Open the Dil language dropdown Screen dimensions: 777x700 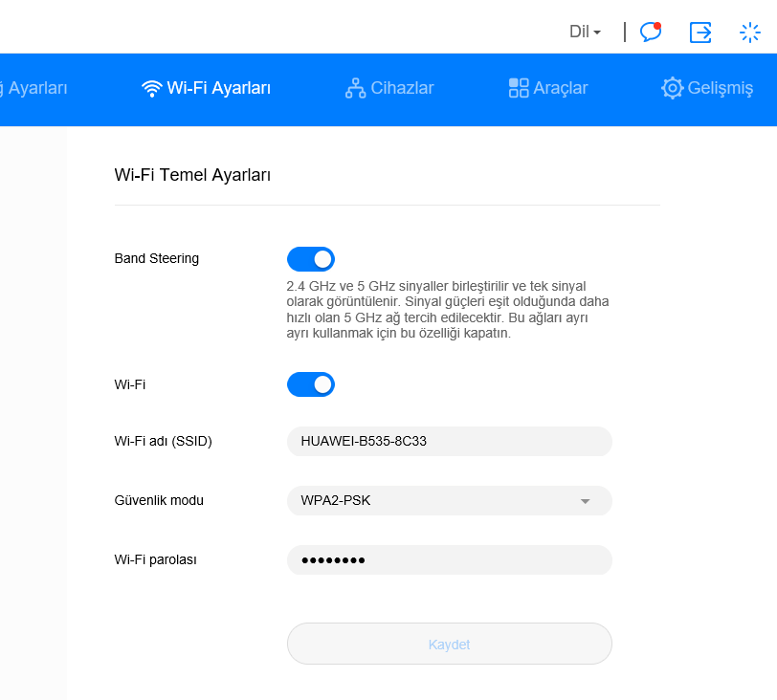585,32
